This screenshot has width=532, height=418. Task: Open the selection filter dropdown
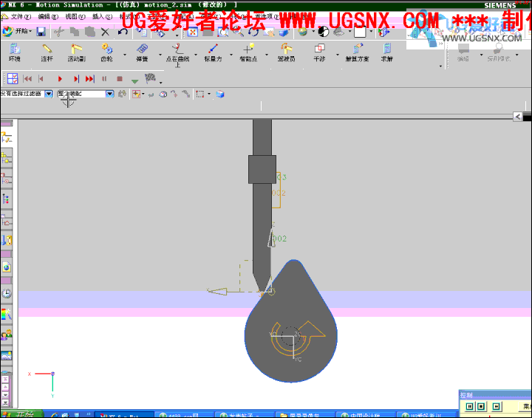[49, 94]
